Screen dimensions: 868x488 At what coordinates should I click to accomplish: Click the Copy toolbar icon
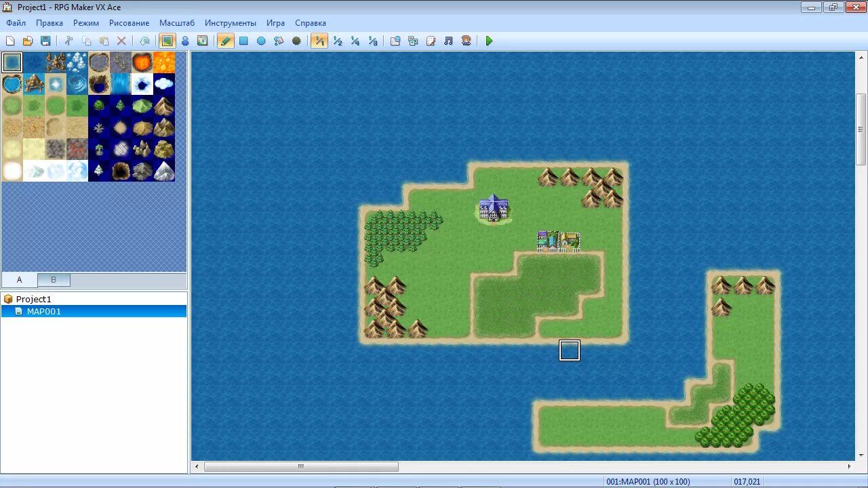[x=86, y=41]
